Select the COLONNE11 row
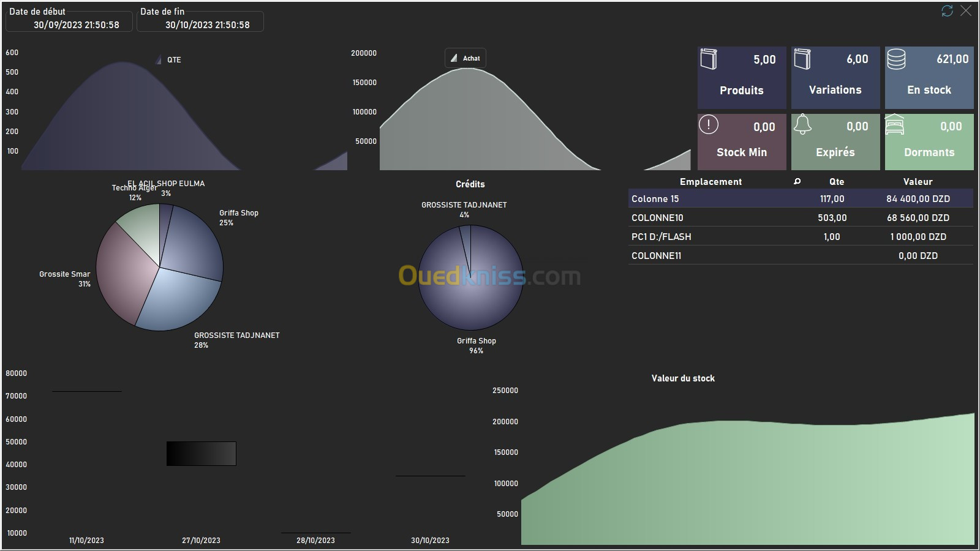Viewport: 980px width, 551px height. point(801,255)
